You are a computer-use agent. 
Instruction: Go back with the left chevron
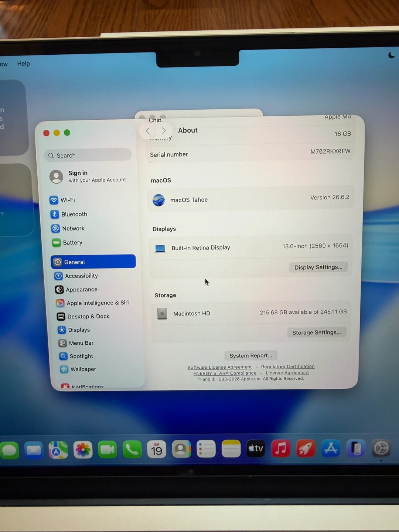pyautogui.click(x=148, y=131)
